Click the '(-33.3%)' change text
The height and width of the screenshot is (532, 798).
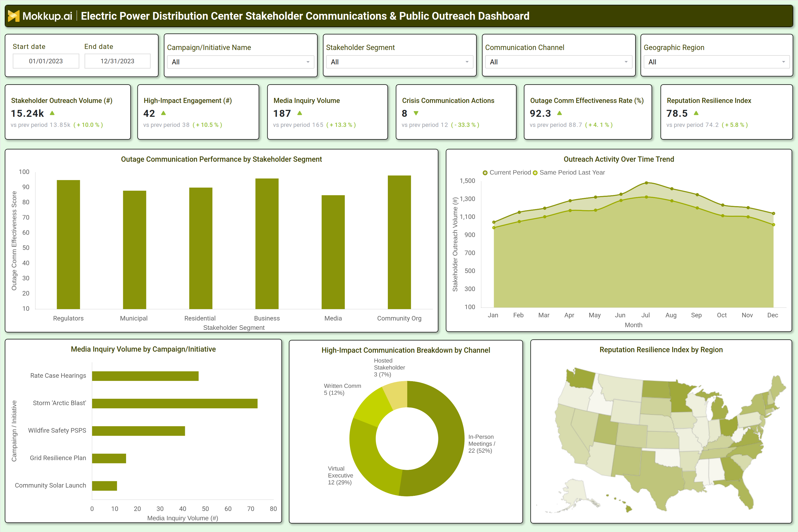[465, 125]
